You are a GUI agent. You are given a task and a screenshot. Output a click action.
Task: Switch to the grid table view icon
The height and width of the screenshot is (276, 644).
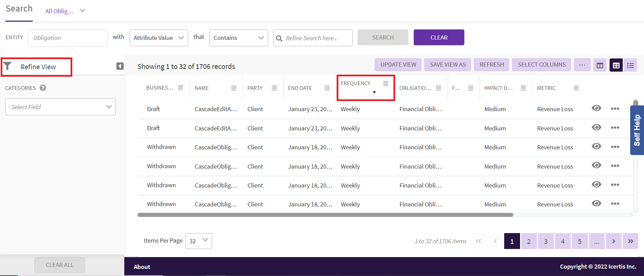(616, 65)
